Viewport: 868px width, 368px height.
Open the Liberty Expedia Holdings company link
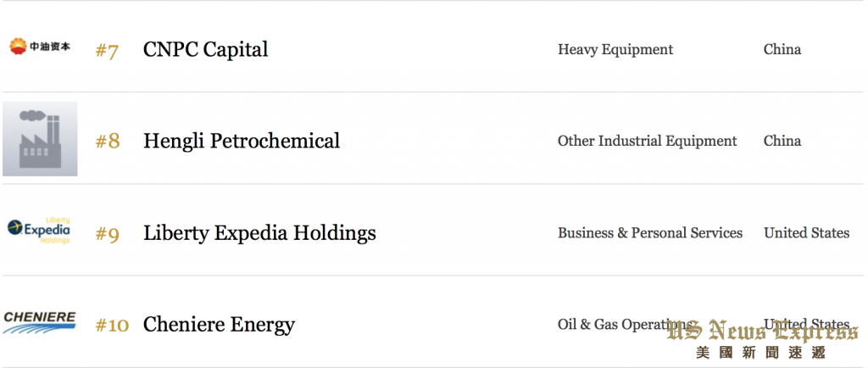click(259, 233)
